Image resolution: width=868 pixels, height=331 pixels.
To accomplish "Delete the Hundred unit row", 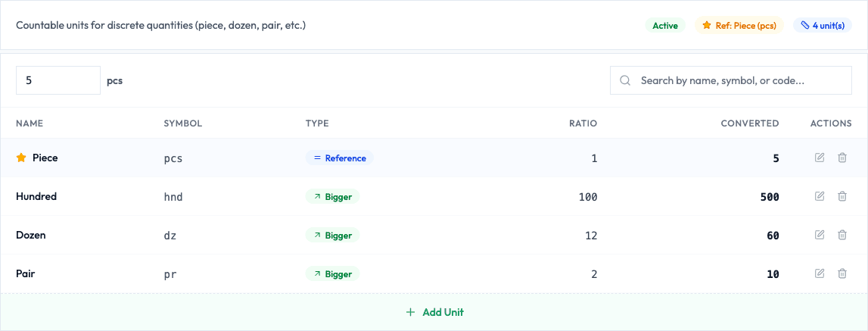I will pos(842,196).
